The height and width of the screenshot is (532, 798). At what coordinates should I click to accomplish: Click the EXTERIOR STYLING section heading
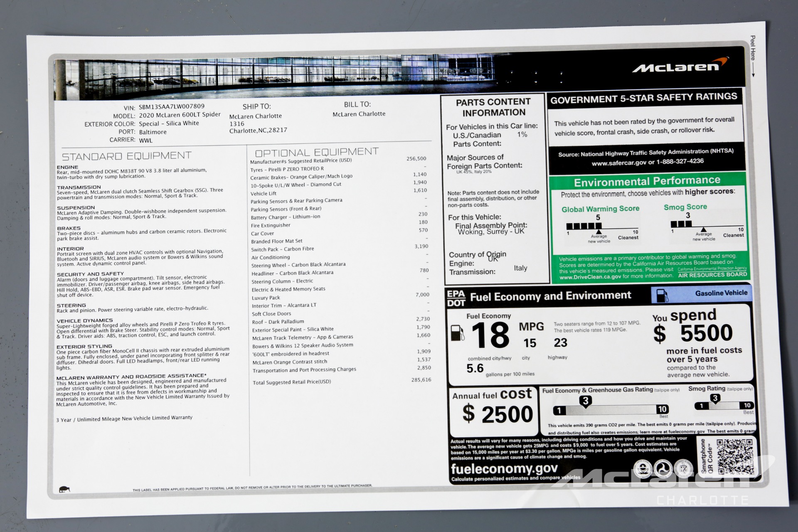click(x=84, y=347)
